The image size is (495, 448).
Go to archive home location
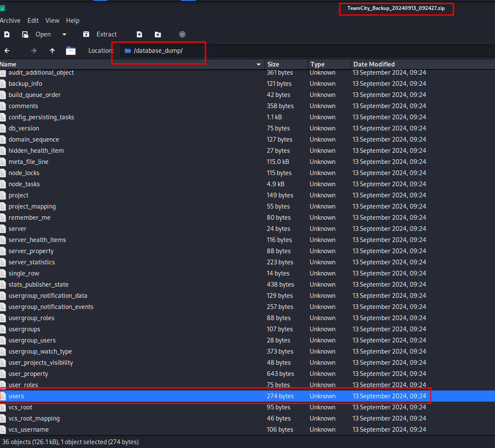tap(71, 51)
